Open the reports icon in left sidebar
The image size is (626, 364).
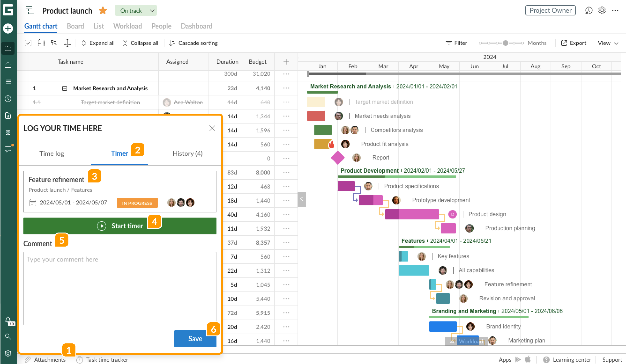pyautogui.click(x=8, y=116)
